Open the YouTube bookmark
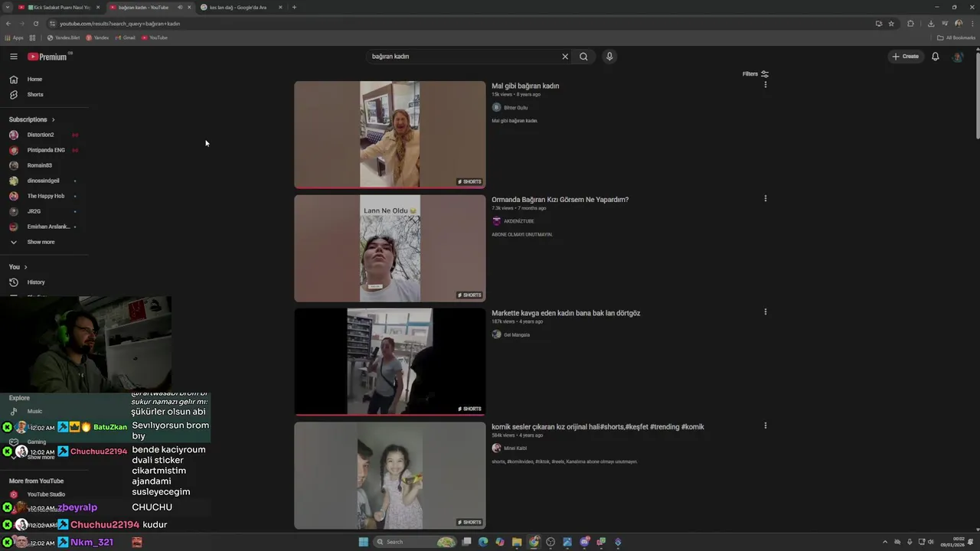This screenshot has height=551, width=980. tap(155, 37)
